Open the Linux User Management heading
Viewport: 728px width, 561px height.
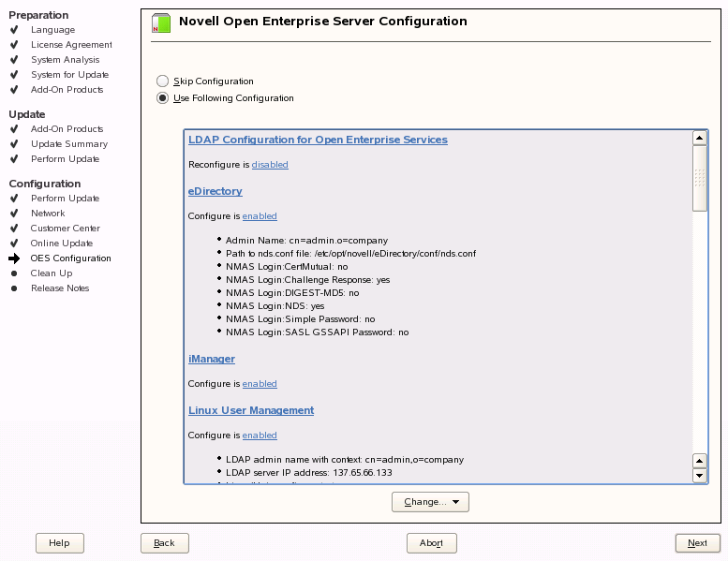(x=251, y=410)
